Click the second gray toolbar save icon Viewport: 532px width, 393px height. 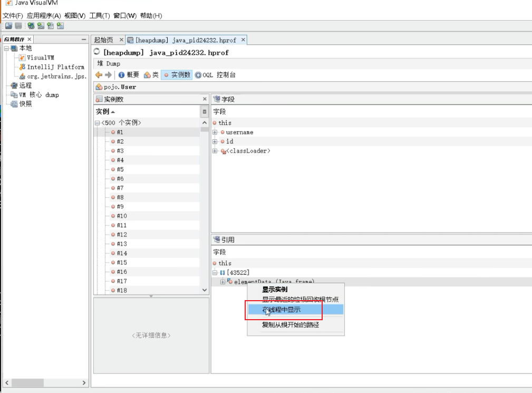coord(18,26)
